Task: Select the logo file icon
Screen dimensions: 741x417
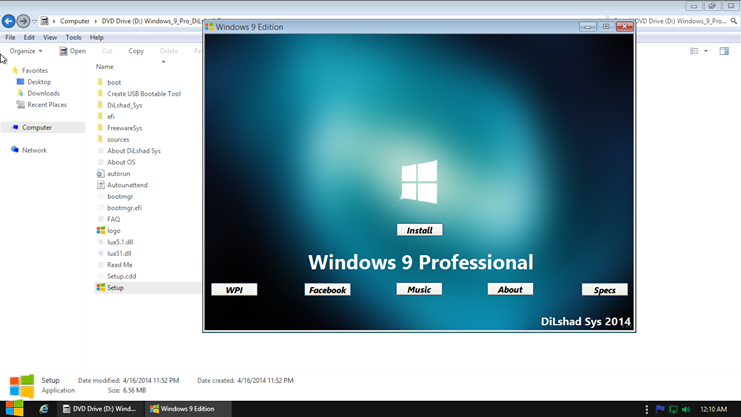Action: point(100,230)
